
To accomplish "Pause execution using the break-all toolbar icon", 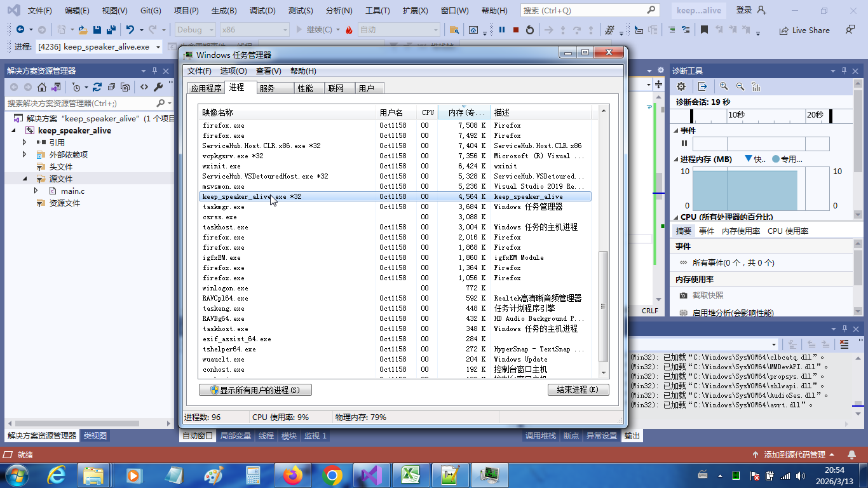I will point(502,30).
